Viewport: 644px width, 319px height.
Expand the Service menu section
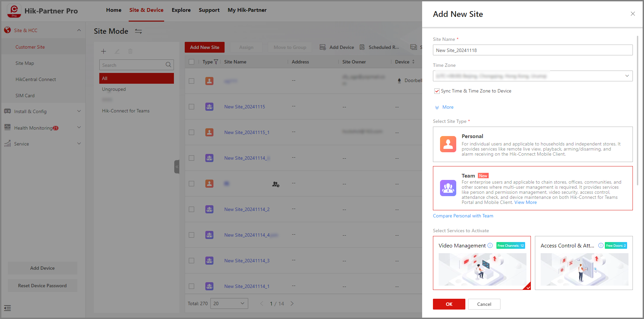coord(79,143)
